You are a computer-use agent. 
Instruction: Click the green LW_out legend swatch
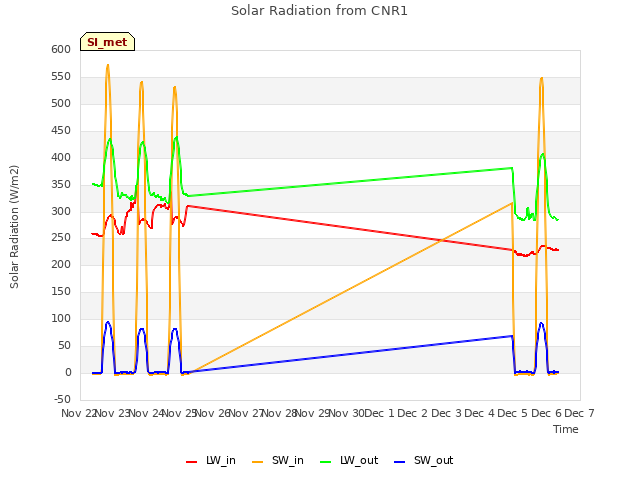326,462
